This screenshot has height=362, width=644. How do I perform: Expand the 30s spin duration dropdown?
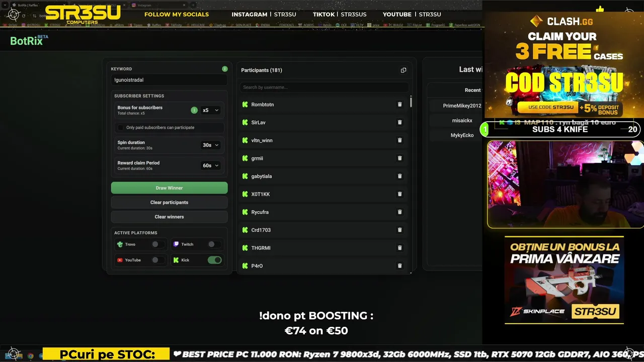(x=210, y=145)
